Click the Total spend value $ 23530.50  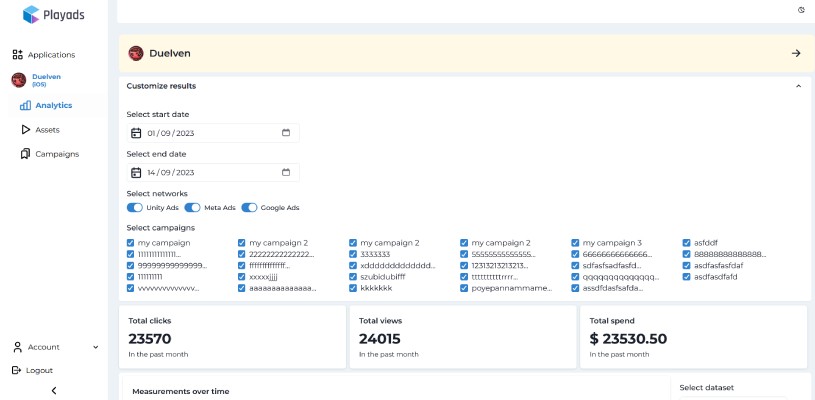click(x=628, y=339)
